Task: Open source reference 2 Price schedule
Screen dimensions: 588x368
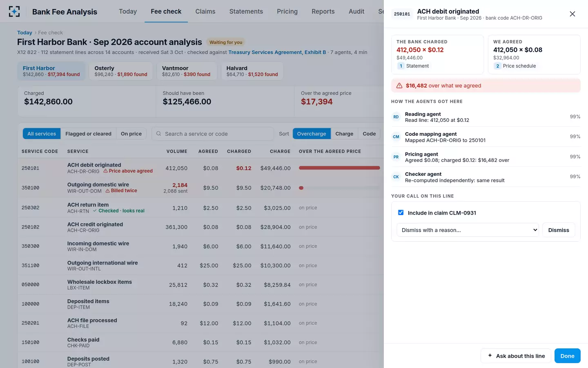Action: [514, 66]
